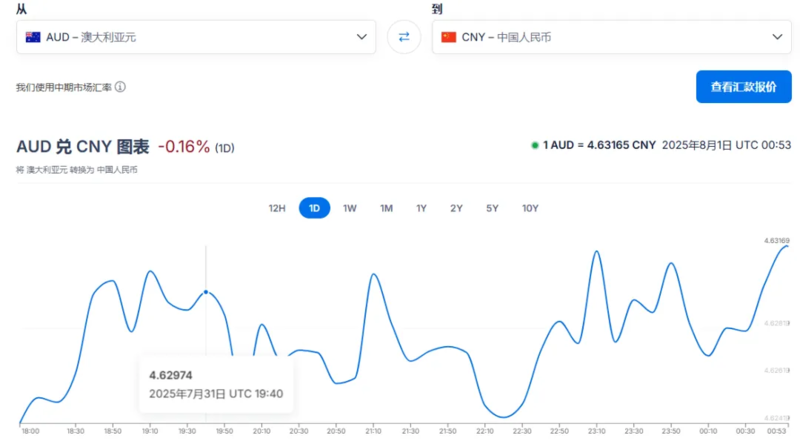Expand the CNY target currency chevron
800x441 pixels.
777,37
